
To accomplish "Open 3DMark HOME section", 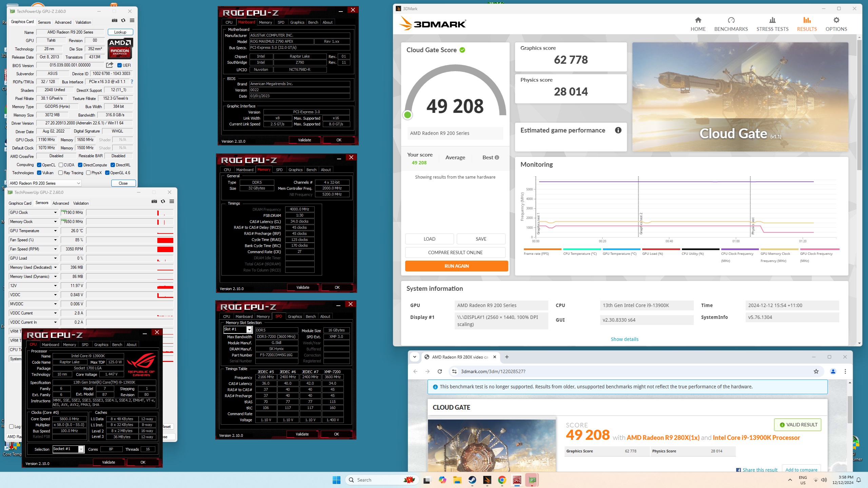I will coord(698,24).
